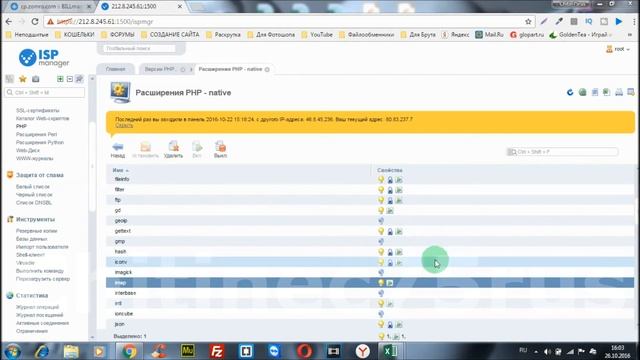Image resolution: width=640 pixels, height=360 pixels.
Task: Click the green expand-all icon in sidebar
Action: tap(60, 79)
